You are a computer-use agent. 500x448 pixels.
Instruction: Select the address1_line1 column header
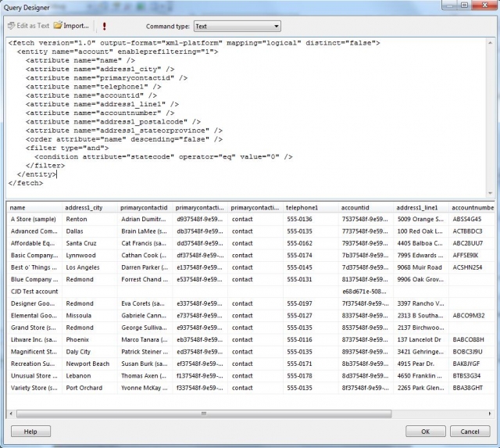coord(421,208)
